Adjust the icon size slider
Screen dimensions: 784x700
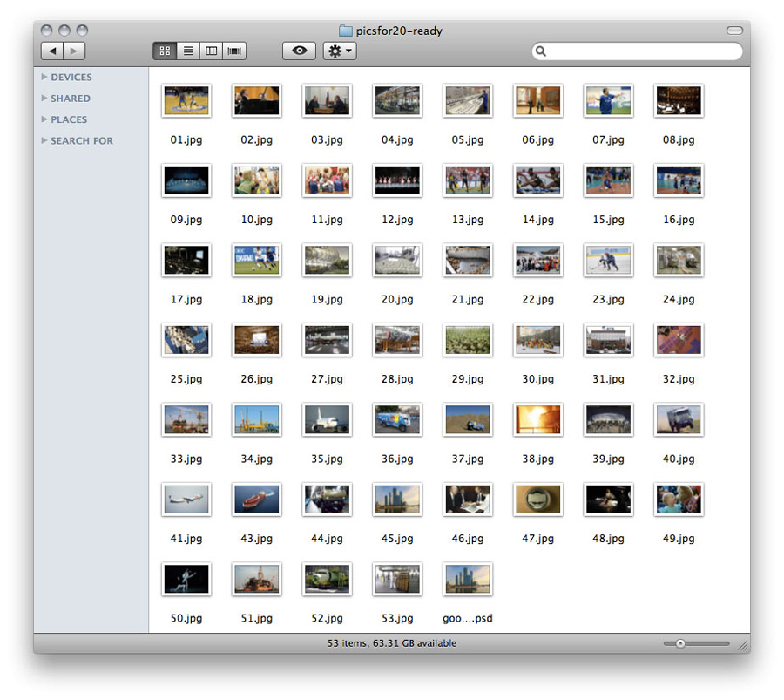click(680, 644)
